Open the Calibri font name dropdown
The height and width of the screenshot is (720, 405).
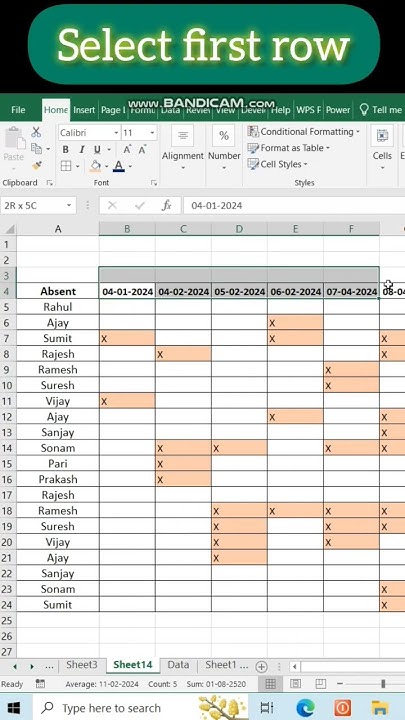tap(116, 133)
